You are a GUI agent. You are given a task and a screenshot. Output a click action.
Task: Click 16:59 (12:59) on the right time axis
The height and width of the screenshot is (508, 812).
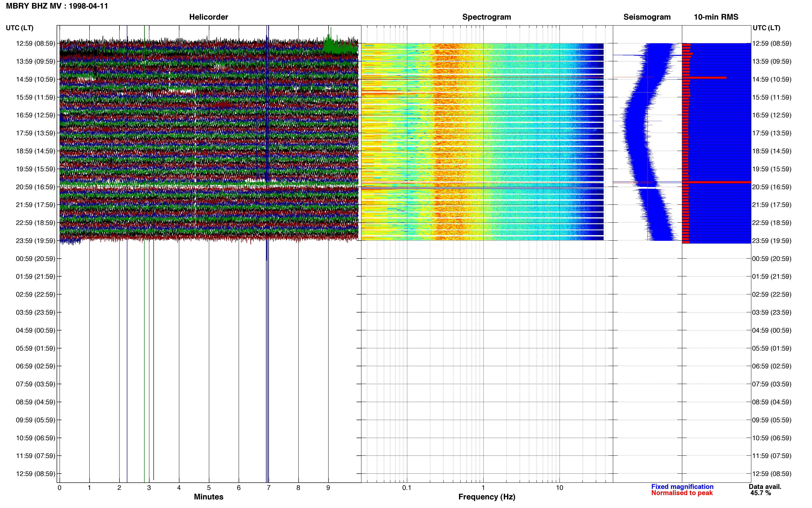click(772, 115)
